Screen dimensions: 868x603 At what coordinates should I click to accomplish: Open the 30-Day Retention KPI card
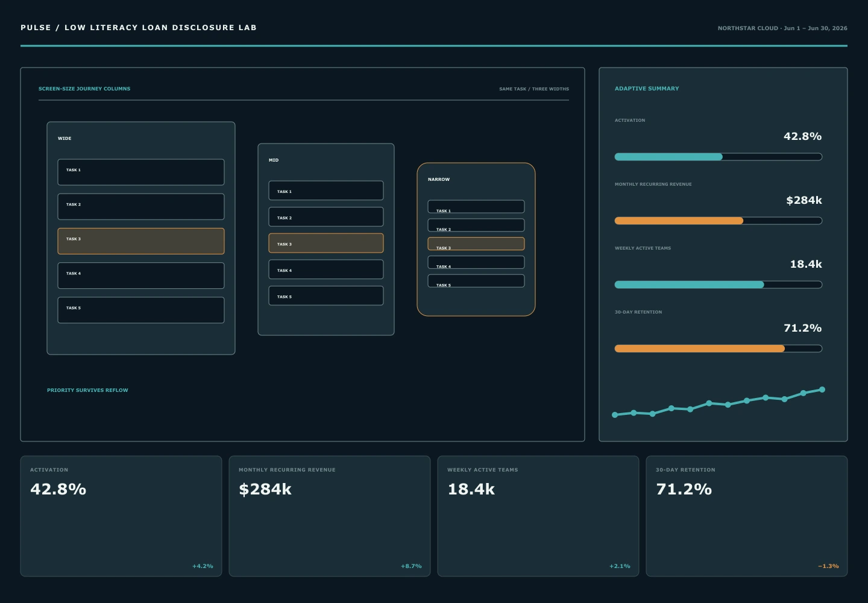coord(747,516)
